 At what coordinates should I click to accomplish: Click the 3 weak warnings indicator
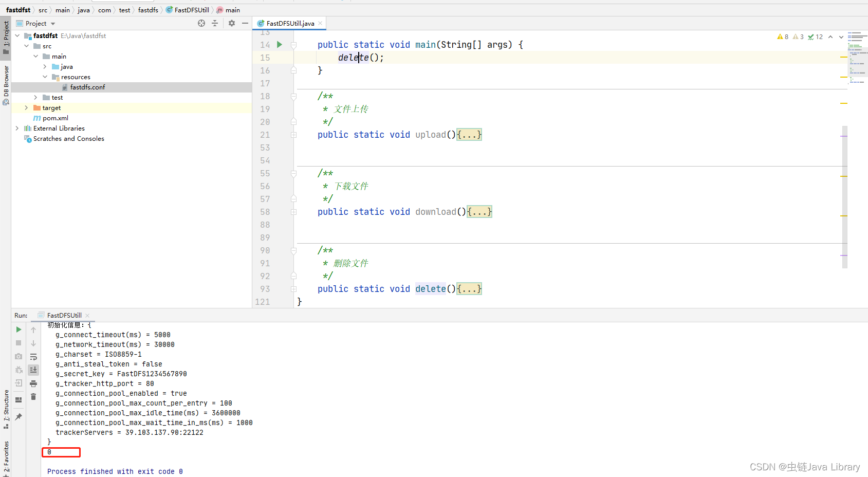[x=798, y=37]
